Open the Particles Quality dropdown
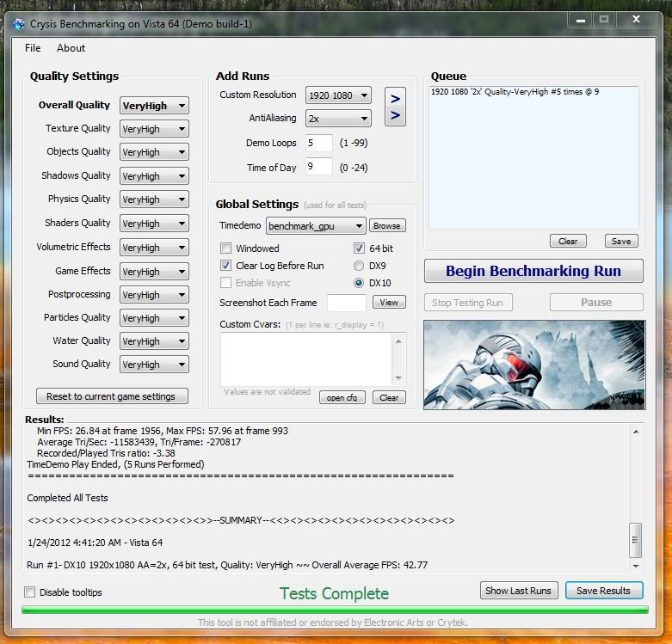The image size is (672, 644). (x=154, y=318)
